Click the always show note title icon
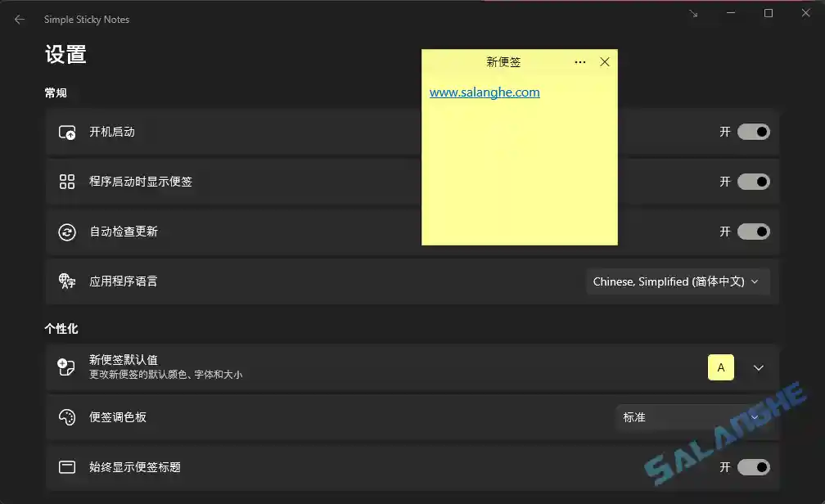Screen dimensions: 825x504 coord(66,467)
